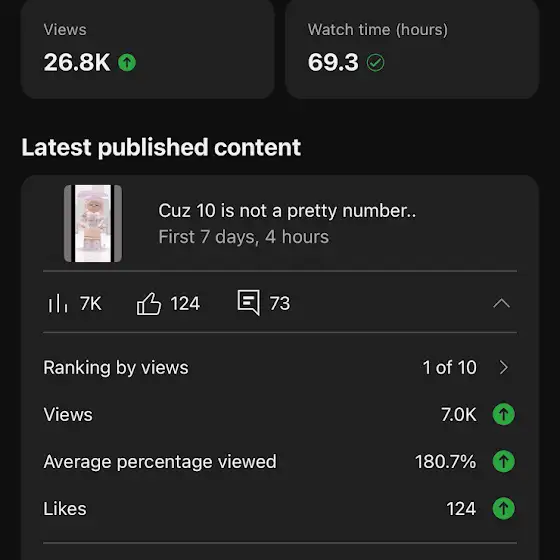This screenshot has height=560, width=560.
Task: Open video titled Cuz 10 is not a pretty number
Action: (x=287, y=210)
